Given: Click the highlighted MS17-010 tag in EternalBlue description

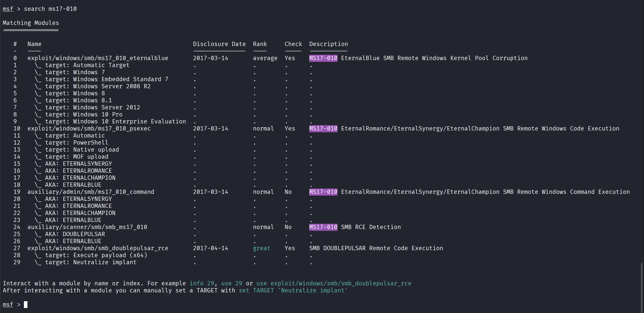Looking at the screenshot, I should (323, 58).
